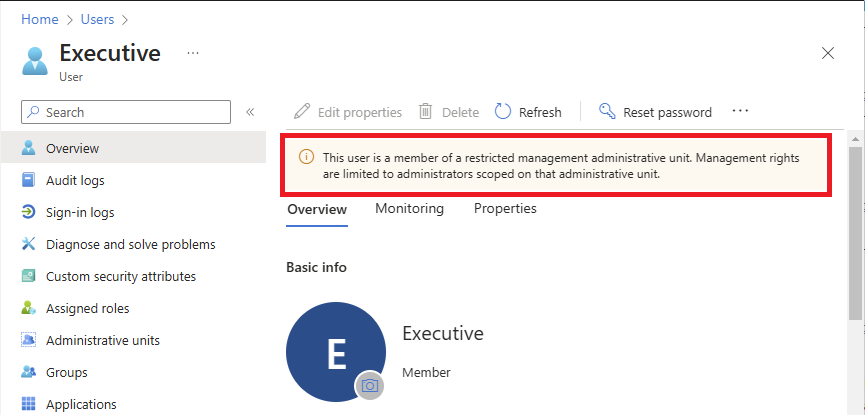Refresh the user page

tap(528, 112)
